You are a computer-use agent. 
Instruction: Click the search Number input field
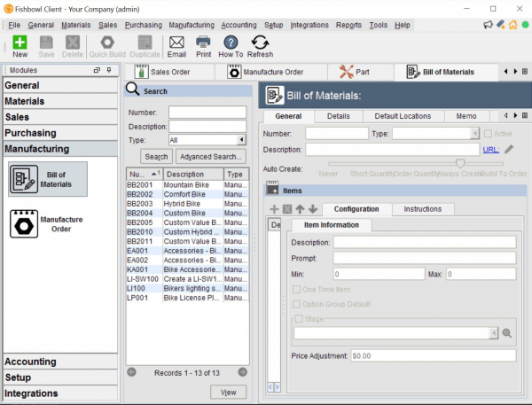tap(207, 113)
